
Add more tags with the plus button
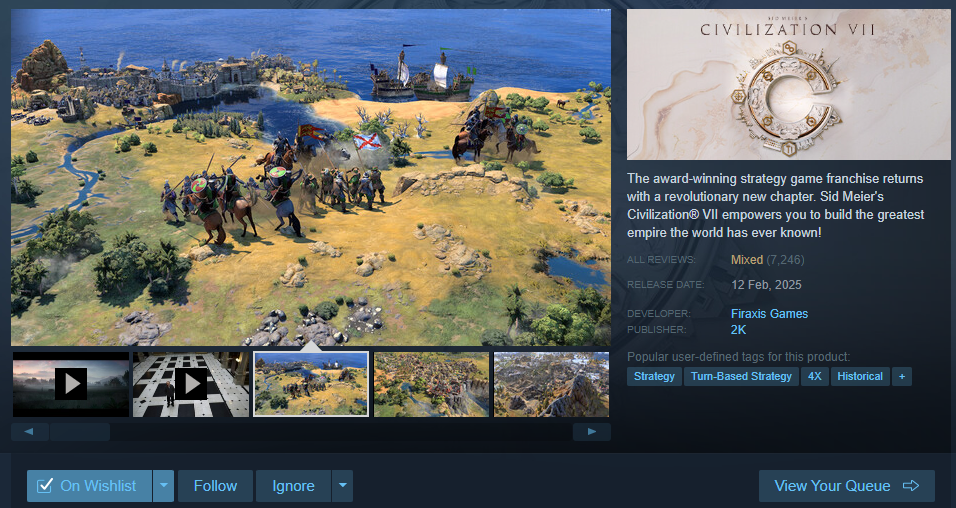tap(902, 376)
